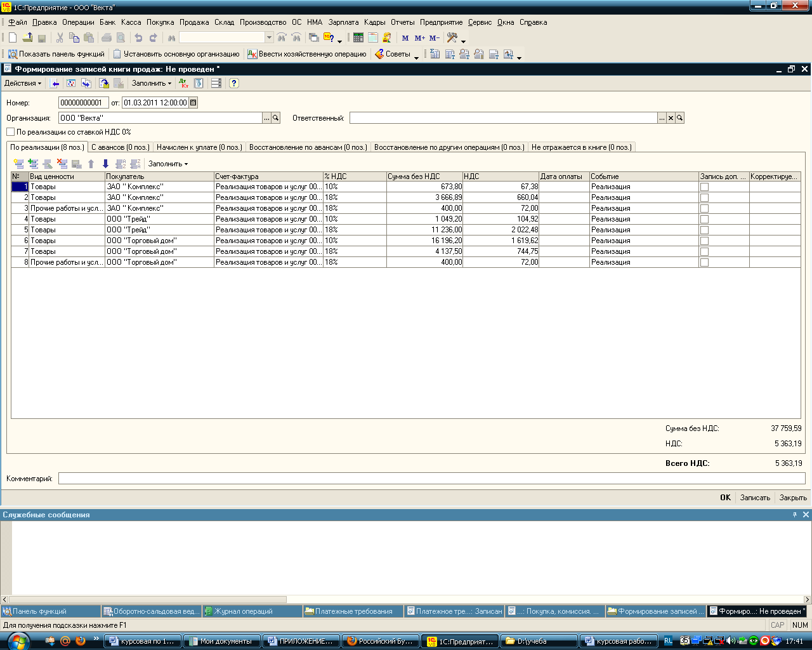The height and width of the screenshot is (650, 812).
Task: Check 'Запись доп.' box in row 3
Action: point(704,208)
